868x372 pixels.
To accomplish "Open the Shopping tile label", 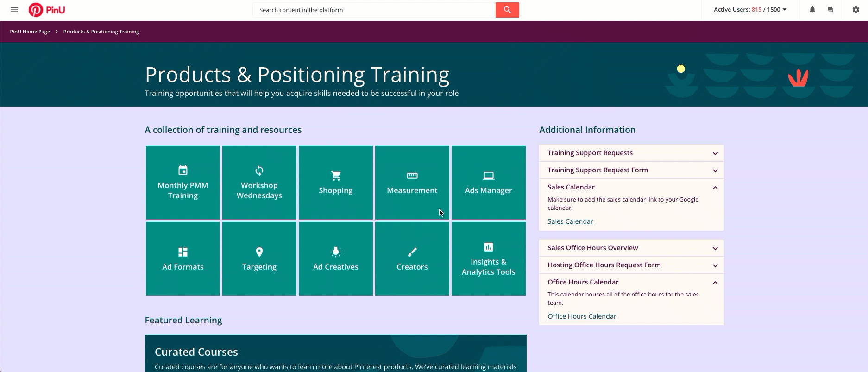I will 336,190.
